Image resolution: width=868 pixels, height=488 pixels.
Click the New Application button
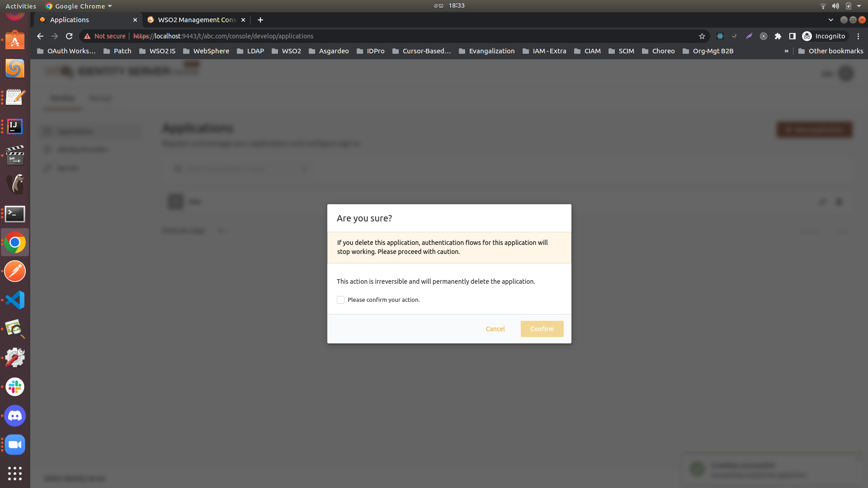(814, 130)
